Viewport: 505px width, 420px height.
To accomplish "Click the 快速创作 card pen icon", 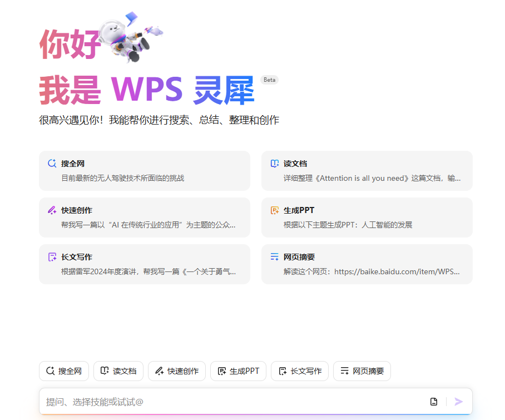I will point(52,210).
